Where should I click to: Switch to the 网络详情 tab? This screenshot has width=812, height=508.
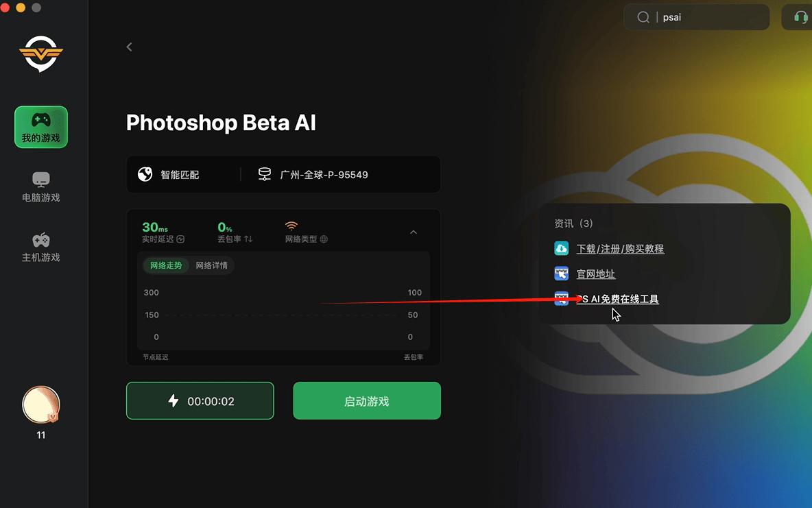pos(213,264)
